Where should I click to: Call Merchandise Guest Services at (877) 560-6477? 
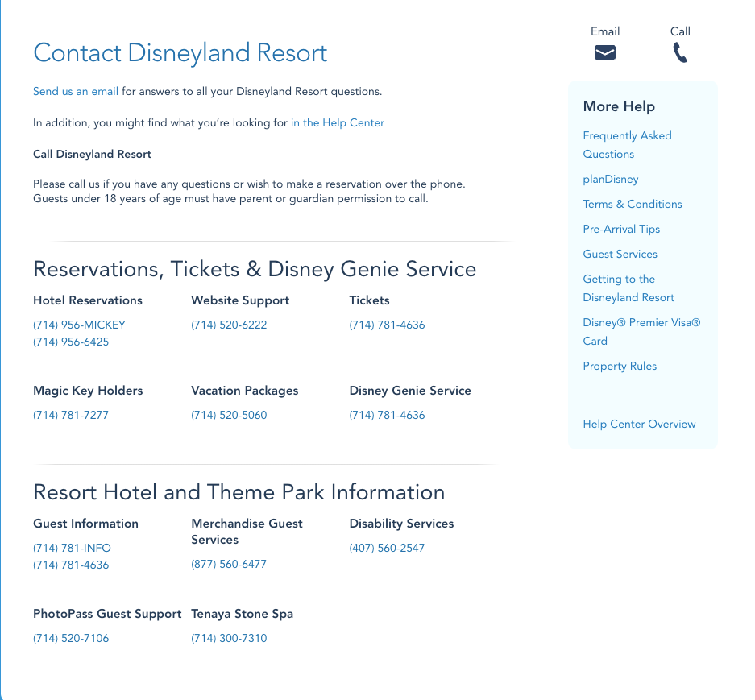[229, 564]
